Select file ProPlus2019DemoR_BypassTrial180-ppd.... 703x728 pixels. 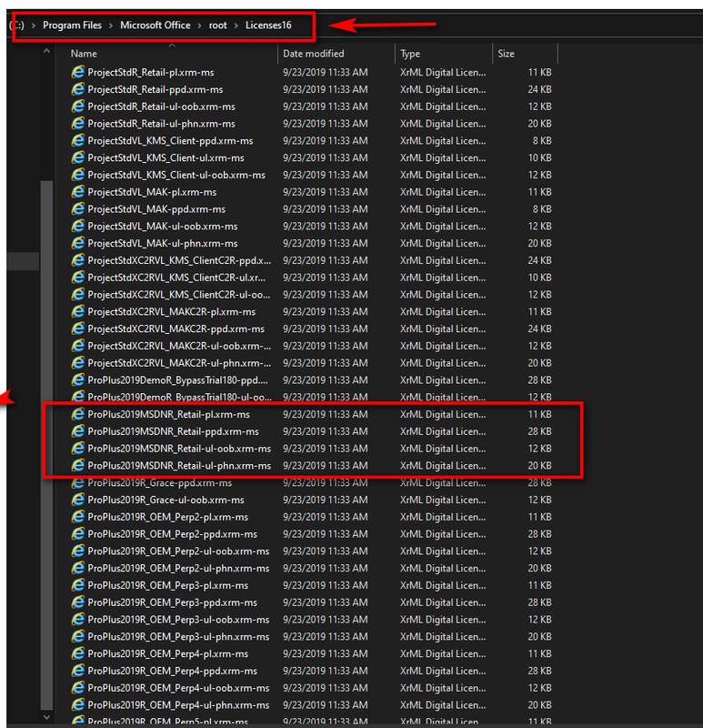177,379
